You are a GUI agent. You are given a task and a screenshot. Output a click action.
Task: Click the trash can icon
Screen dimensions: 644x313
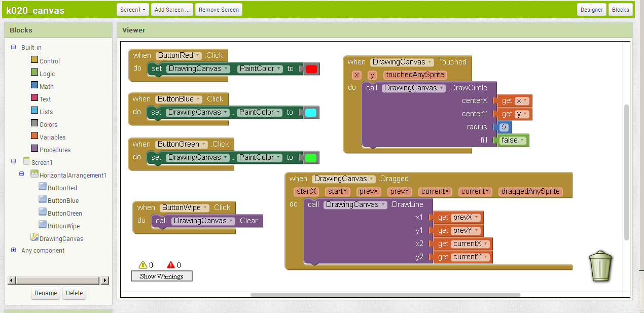tap(601, 265)
